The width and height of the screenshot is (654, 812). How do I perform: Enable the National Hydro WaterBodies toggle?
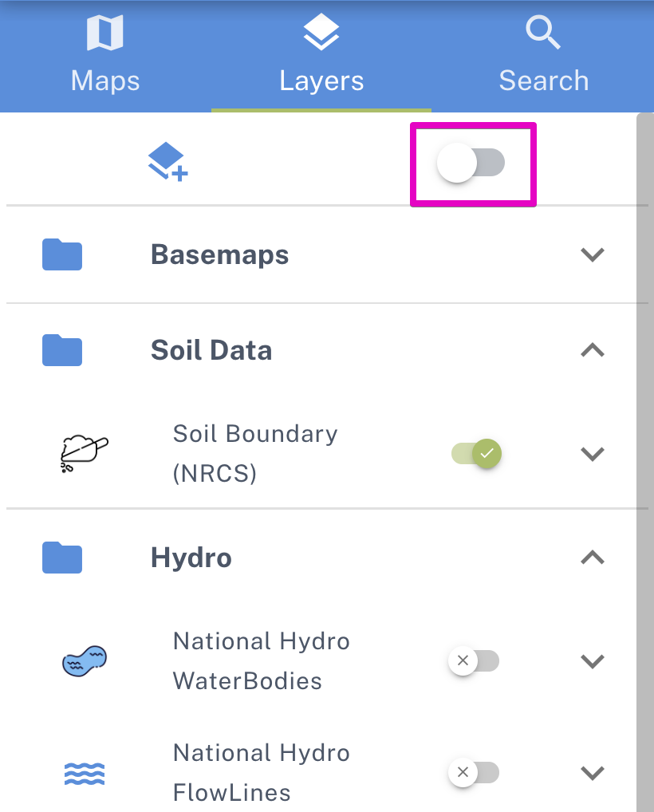coord(473,660)
